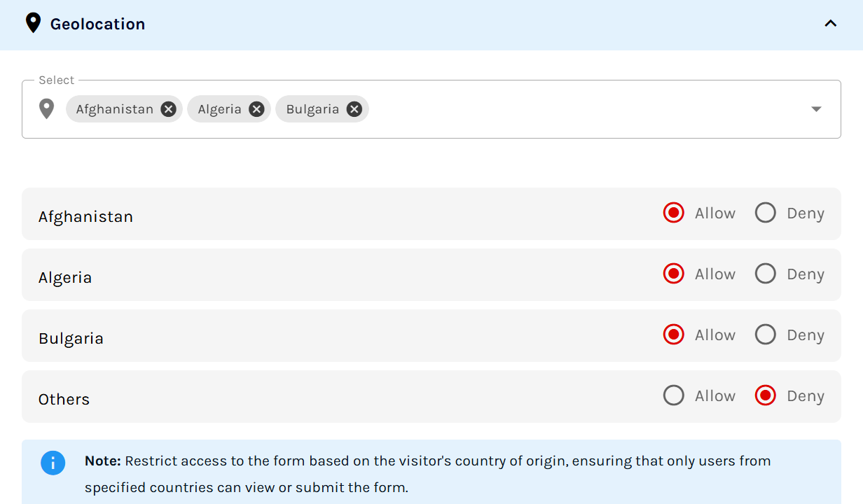Viewport: 863px width, 504px height.
Task: Select Deny for Afghanistan
Action: (766, 213)
